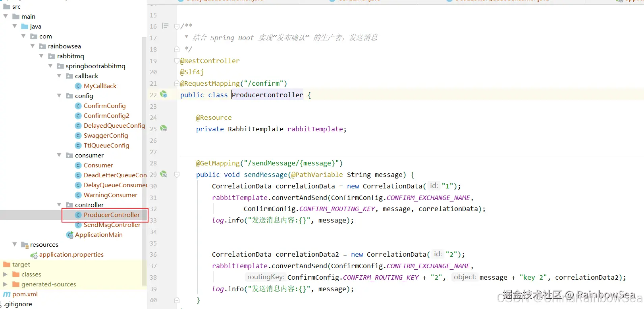Screen dimensions: 644x309
Task: Select pom.xml in project tree
Action: pyautogui.click(x=25, y=294)
